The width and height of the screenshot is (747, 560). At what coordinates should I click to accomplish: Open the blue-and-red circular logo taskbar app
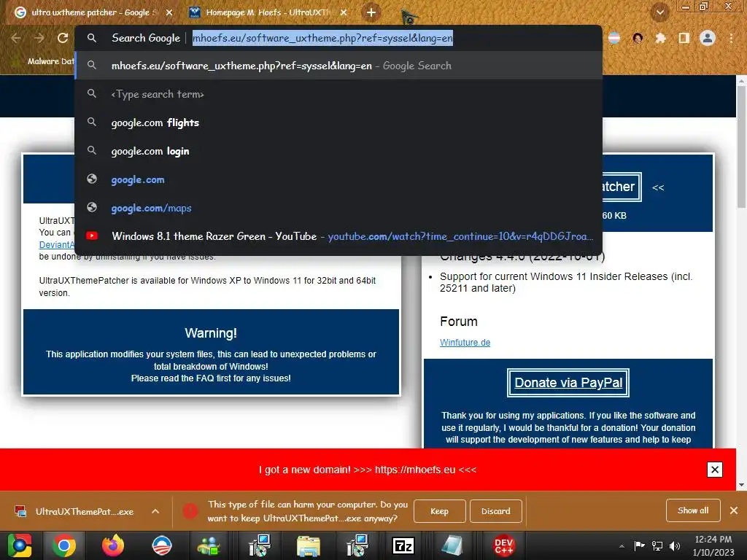[162, 545]
